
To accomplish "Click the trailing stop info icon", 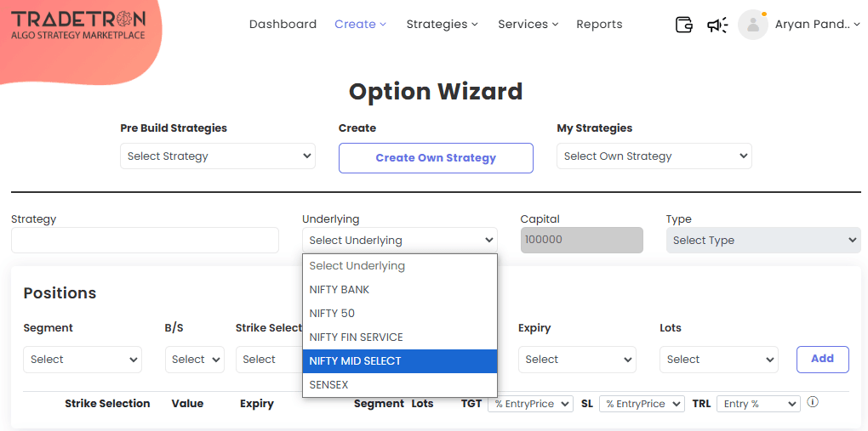I will coord(813,402).
